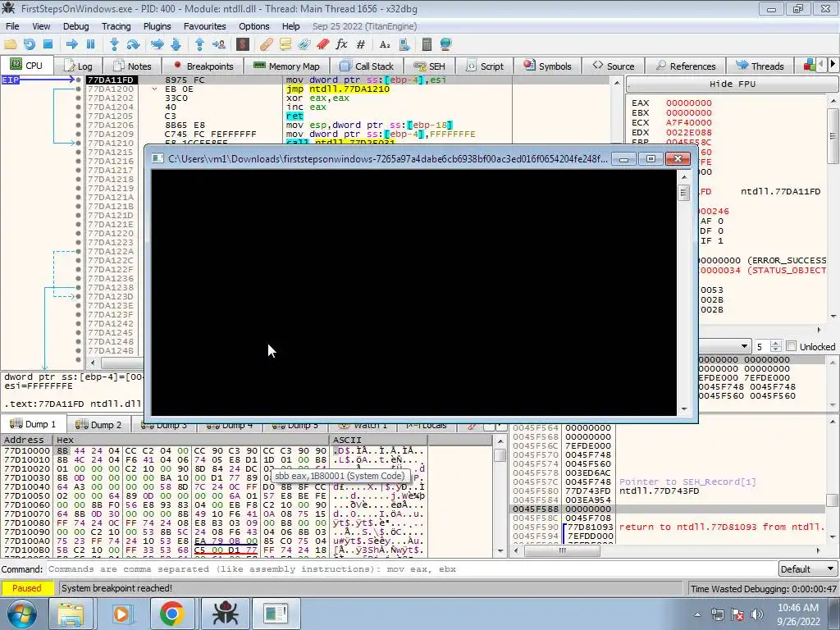The width and height of the screenshot is (840, 630).
Task: Open the File menu
Action: coord(12,26)
